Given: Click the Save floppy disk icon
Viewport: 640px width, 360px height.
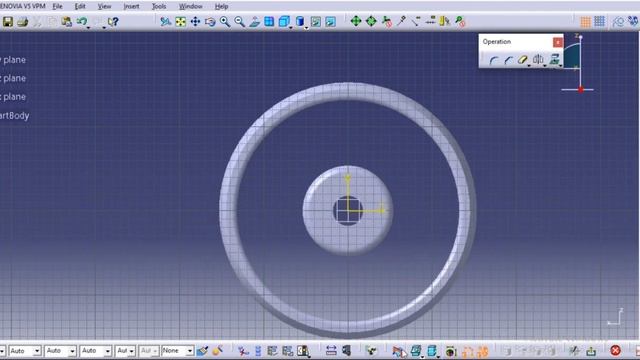Looking at the screenshot, I should tap(8, 22).
